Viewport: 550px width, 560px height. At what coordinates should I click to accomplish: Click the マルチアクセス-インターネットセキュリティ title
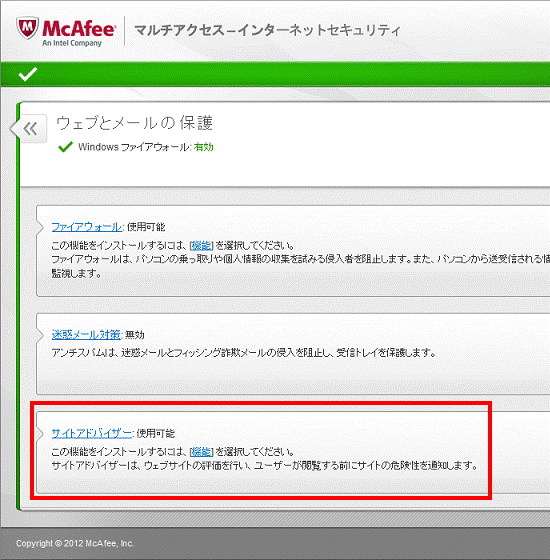click(268, 30)
